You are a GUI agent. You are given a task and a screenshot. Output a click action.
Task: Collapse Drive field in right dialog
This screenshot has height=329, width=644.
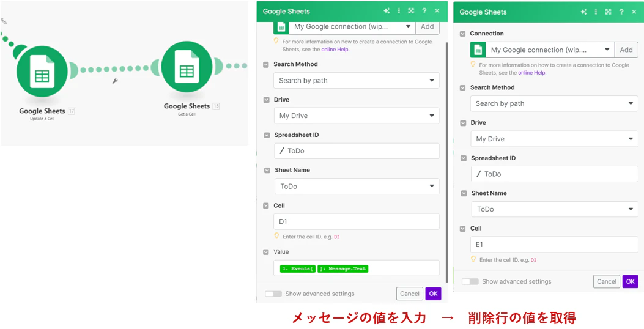coord(463,123)
